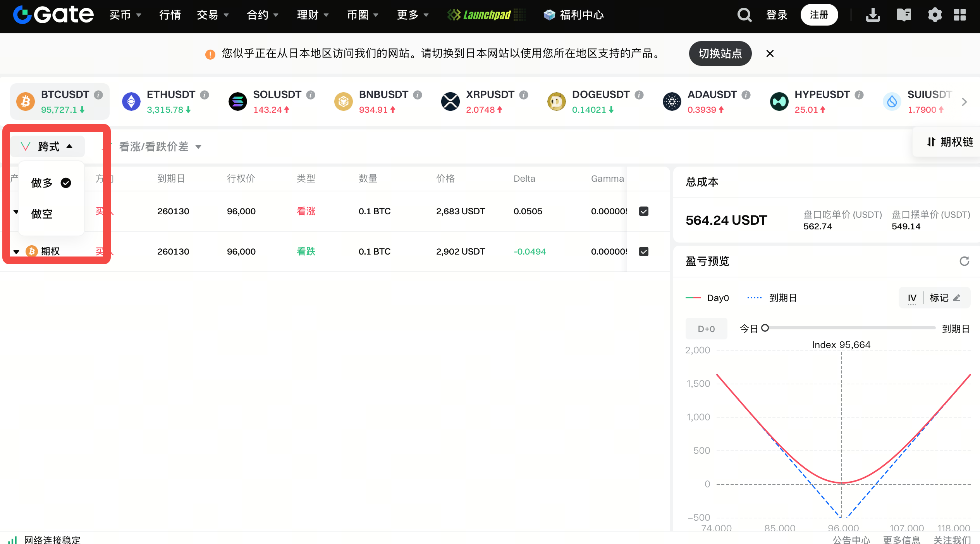Click the refresh icon in 盈亏预览

965,261
